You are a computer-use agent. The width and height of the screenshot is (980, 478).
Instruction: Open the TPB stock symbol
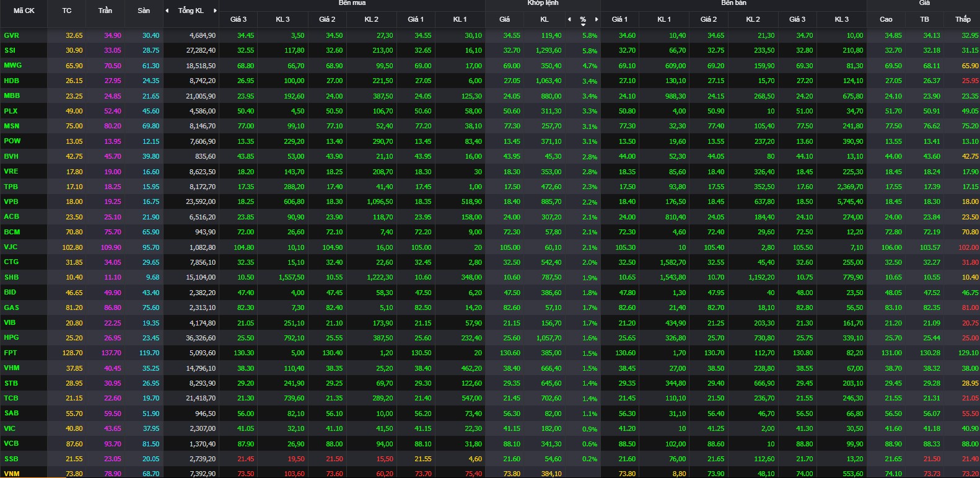pos(11,187)
